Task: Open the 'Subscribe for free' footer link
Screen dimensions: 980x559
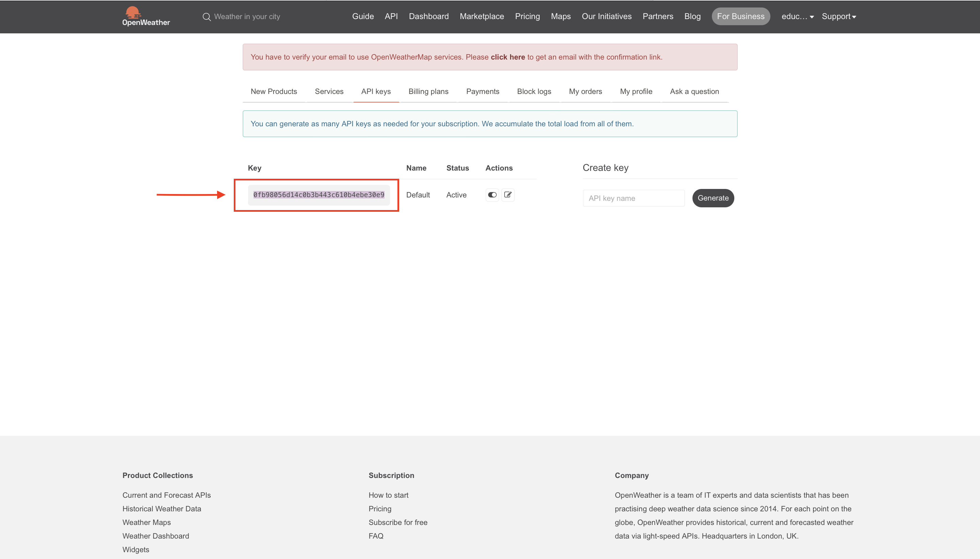Action: click(x=398, y=522)
